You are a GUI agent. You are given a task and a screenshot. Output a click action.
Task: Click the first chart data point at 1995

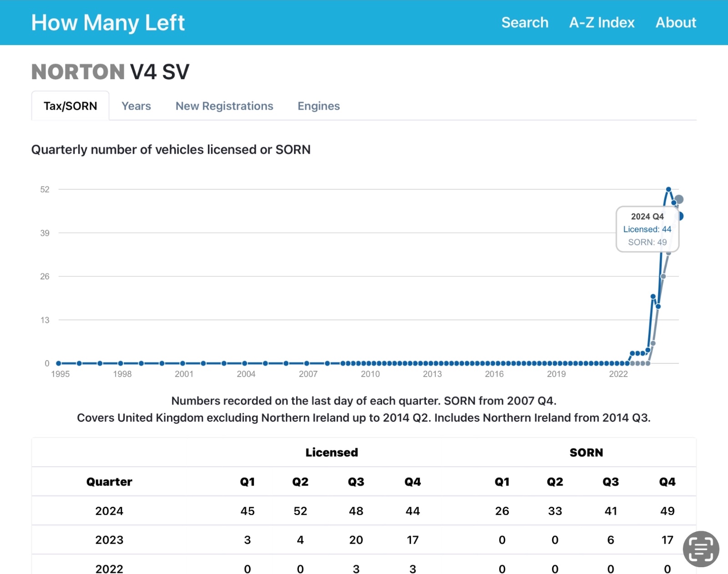[59, 363]
